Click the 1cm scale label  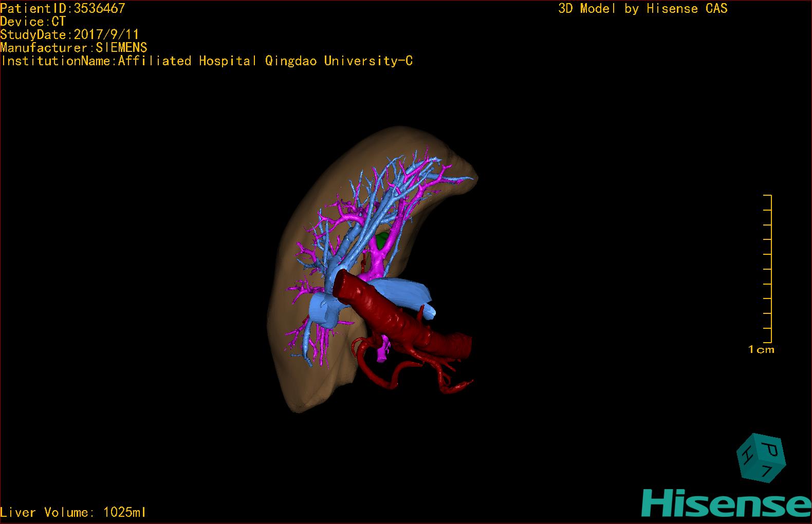761,350
